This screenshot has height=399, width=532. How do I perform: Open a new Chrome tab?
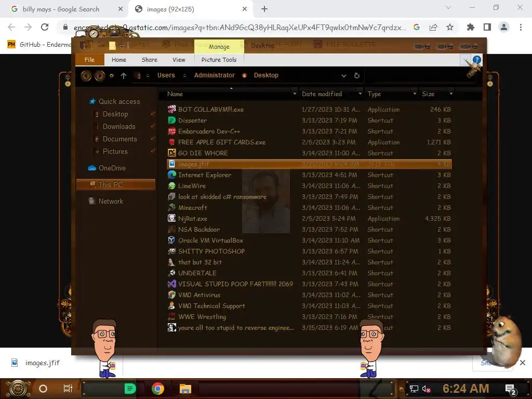(x=264, y=9)
